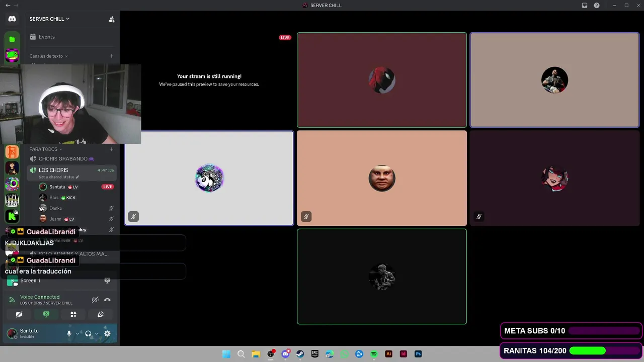Viewport: 644px width, 362px height.
Task: Click the paused stream preview tile
Action: click(x=209, y=80)
